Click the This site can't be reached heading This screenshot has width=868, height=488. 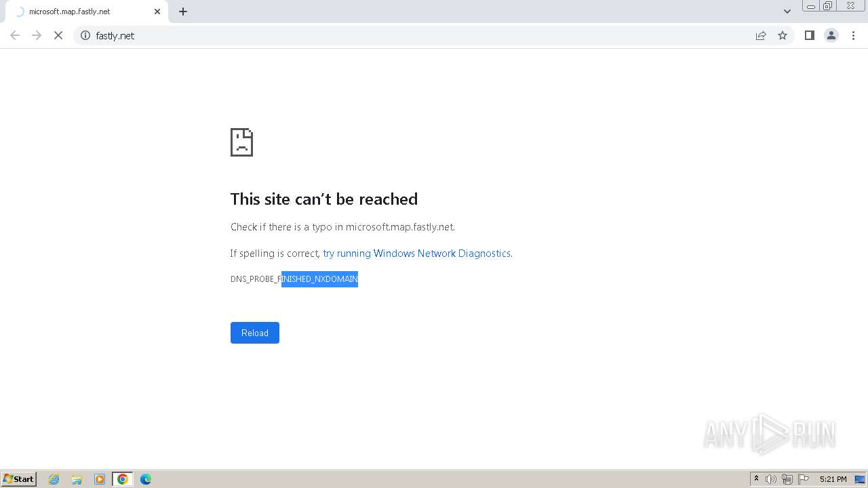coord(324,199)
